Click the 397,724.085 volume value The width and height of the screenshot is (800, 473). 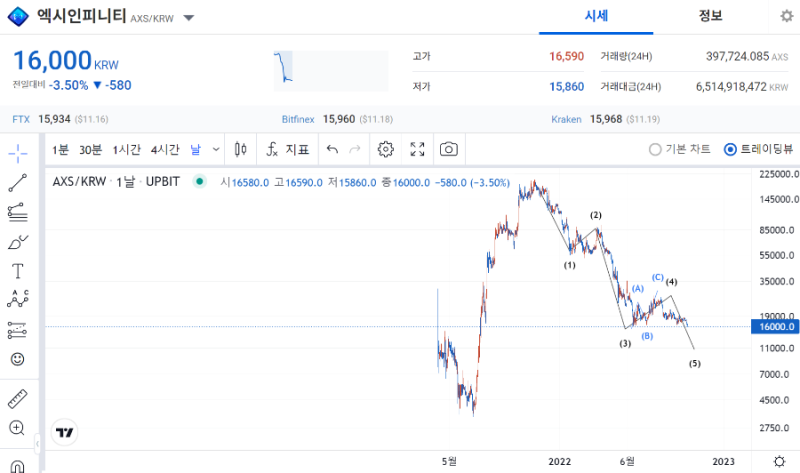pos(737,56)
